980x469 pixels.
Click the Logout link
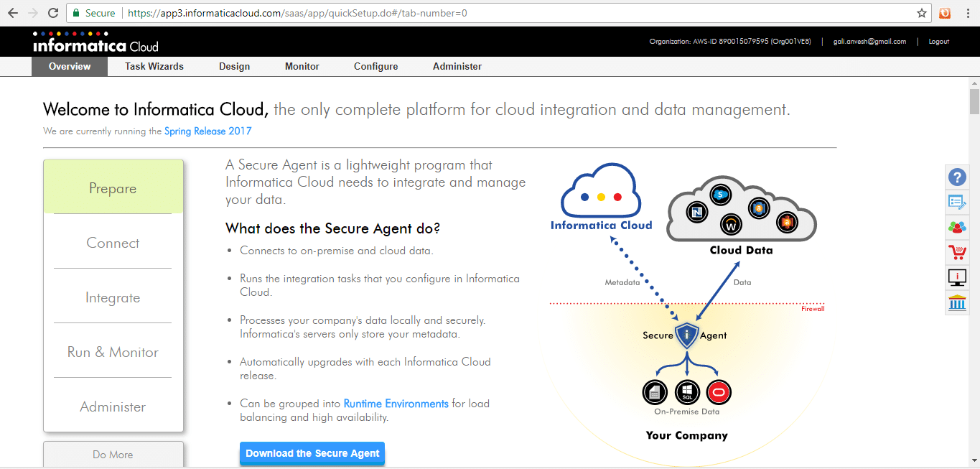939,42
